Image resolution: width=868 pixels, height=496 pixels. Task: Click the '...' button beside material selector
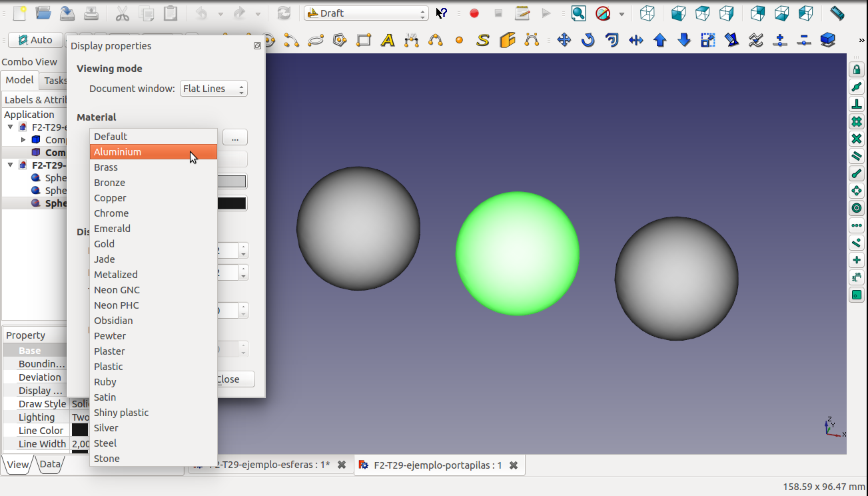pos(234,138)
